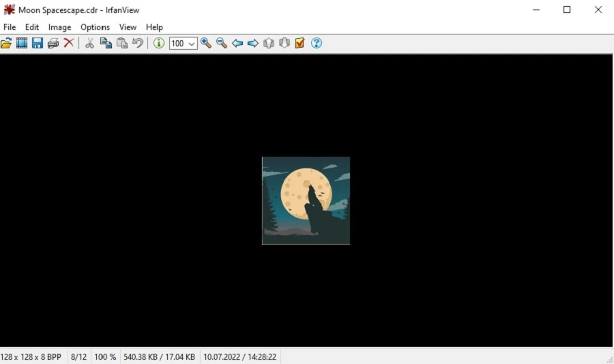Open the View menu
This screenshot has height=364, width=614.
[x=128, y=27]
